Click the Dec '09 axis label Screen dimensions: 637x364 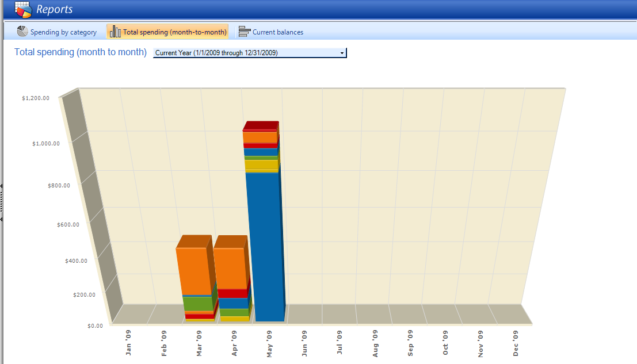(x=516, y=343)
